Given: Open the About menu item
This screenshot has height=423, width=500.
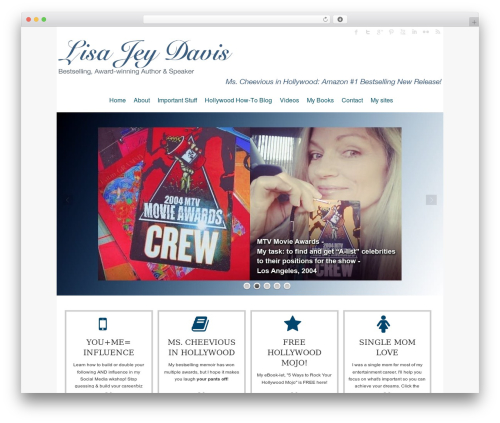Looking at the screenshot, I should [142, 100].
